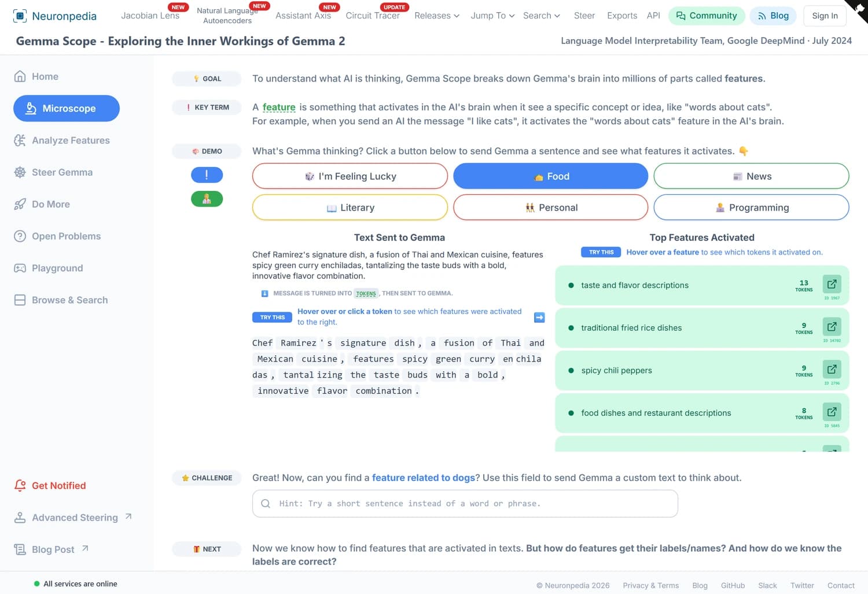Select the Programming demo button
This screenshot has height=594, width=868.
point(751,207)
